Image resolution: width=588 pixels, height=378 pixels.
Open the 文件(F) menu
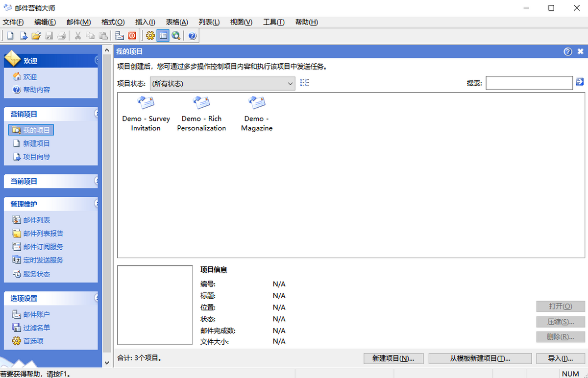click(x=13, y=22)
